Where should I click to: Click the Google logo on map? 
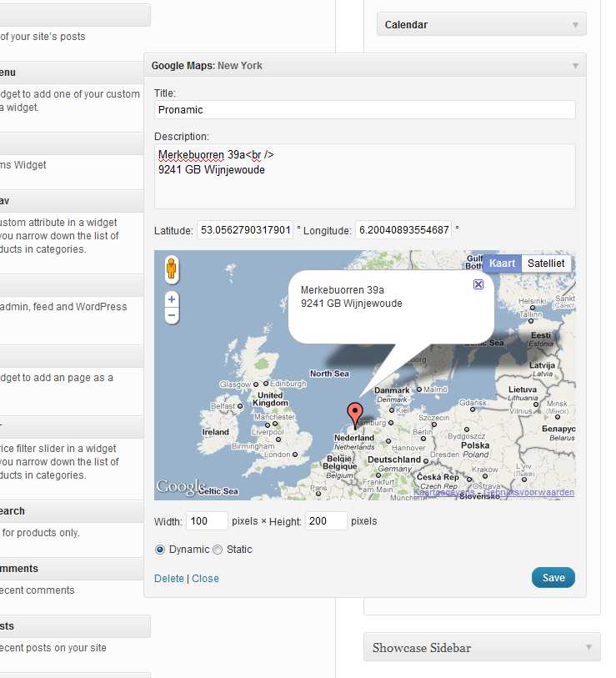point(181,487)
